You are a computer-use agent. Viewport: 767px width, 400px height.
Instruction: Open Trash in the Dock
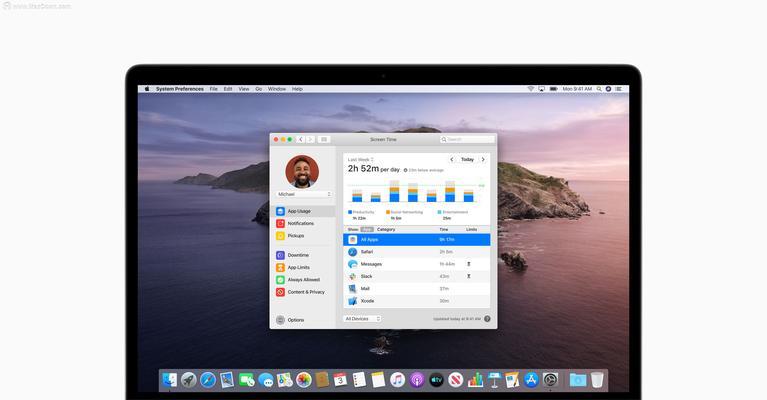[x=597, y=380]
